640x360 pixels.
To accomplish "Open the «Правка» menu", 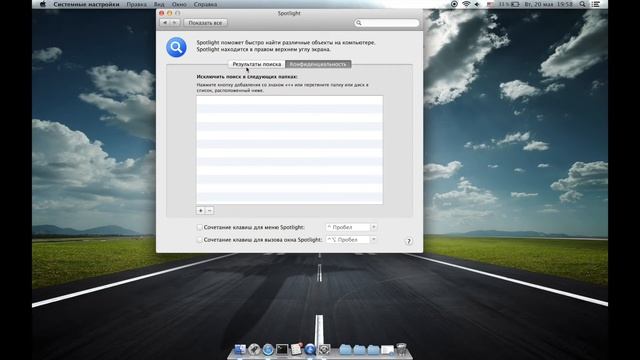I will 136,4.
